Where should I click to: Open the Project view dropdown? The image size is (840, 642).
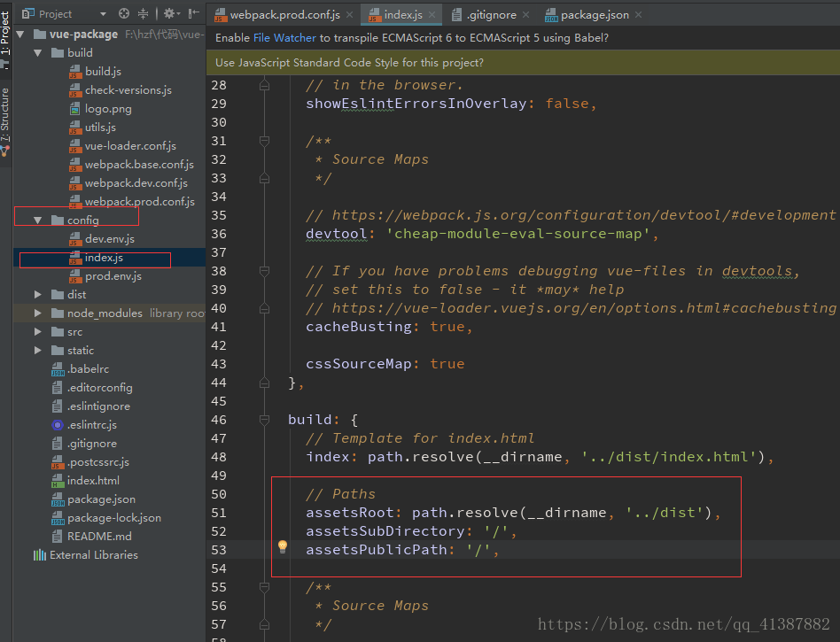click(103, 14)
